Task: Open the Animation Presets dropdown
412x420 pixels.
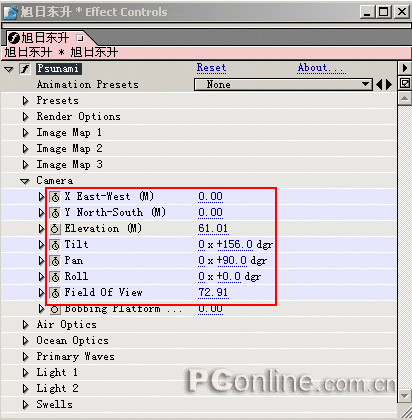Action: tap(283, 85)
